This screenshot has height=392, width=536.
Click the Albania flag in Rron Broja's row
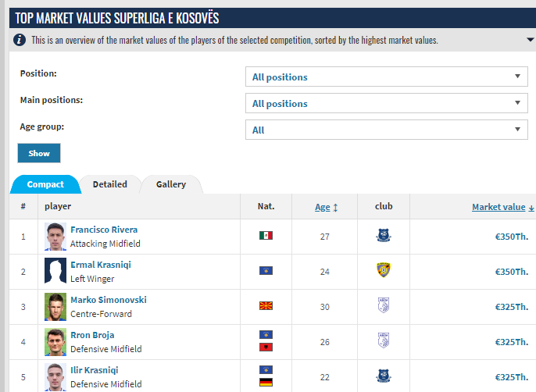tap(266, 347)
